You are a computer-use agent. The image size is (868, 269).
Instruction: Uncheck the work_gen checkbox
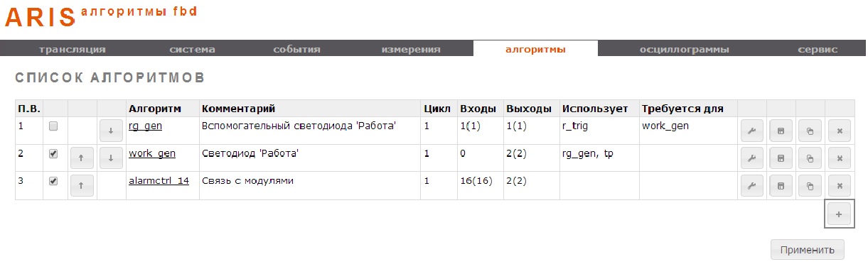(53, 153)
